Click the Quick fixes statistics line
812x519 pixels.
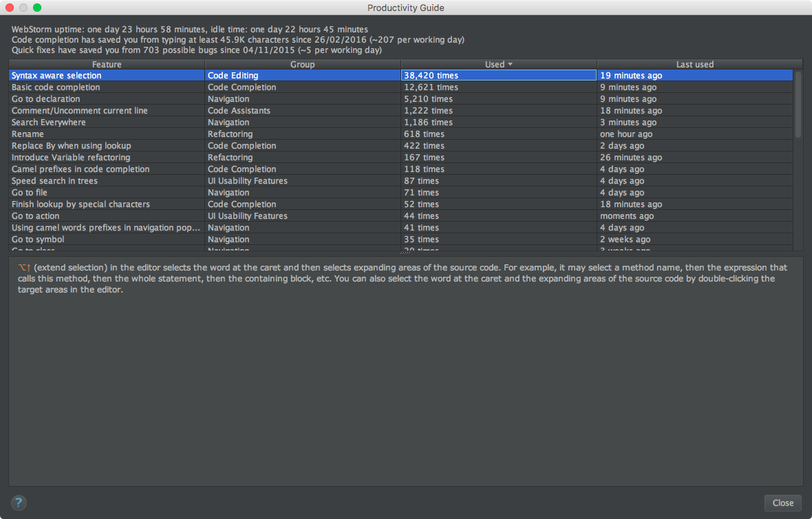click(196, 50)
